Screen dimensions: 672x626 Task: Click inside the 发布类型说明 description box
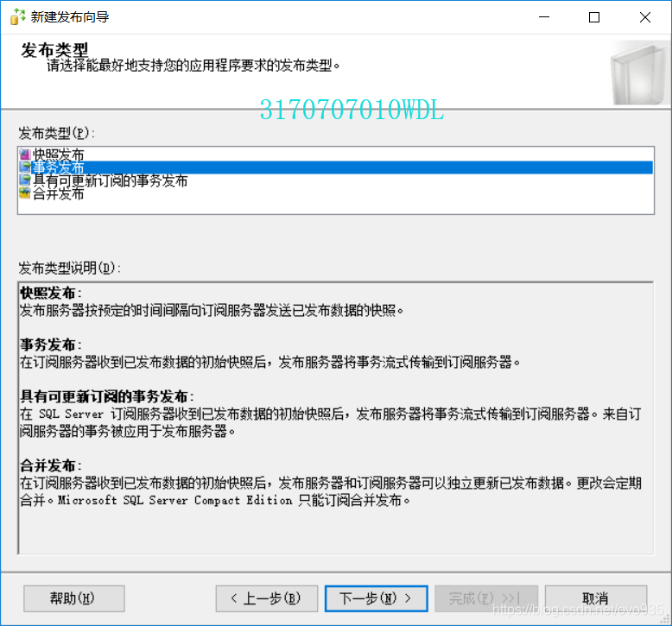[336, 418]
